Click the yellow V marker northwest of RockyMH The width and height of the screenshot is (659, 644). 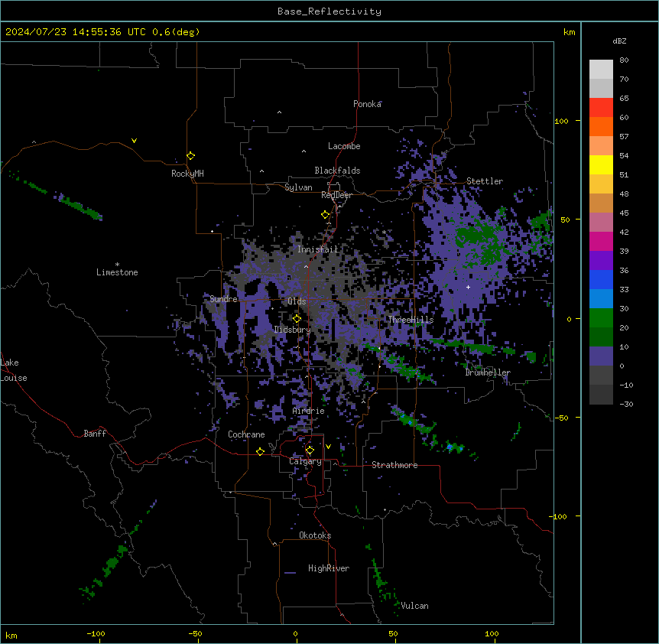pyautogui.click(x=134, y=141)
